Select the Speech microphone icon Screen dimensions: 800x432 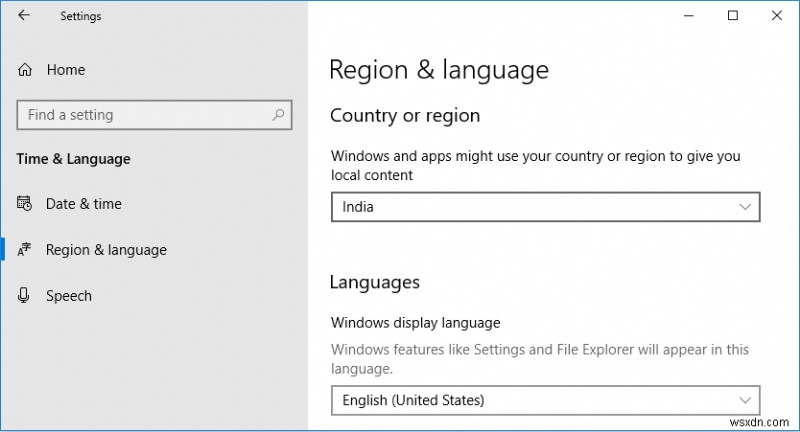[23, 295]
